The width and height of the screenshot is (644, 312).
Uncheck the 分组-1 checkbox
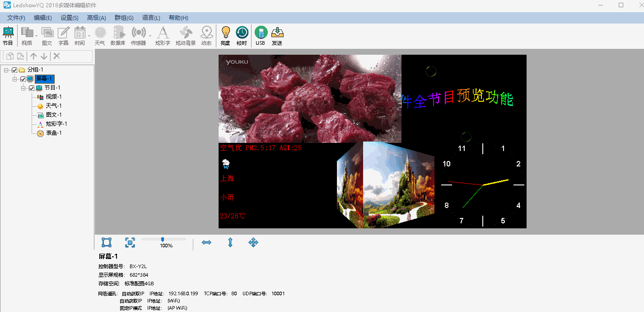point(14,70)
